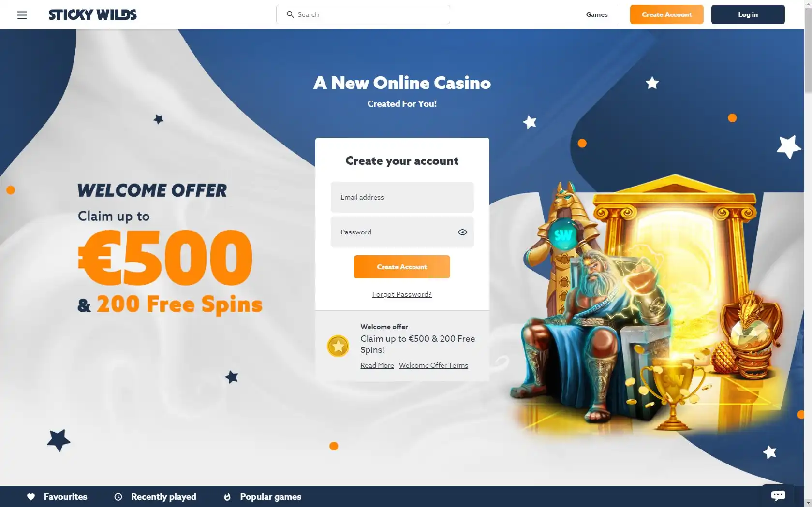Submit the form's Create Account button
The width and height of the screenshot is (812, 507).
pyautogui.click(x=402, y=267)
